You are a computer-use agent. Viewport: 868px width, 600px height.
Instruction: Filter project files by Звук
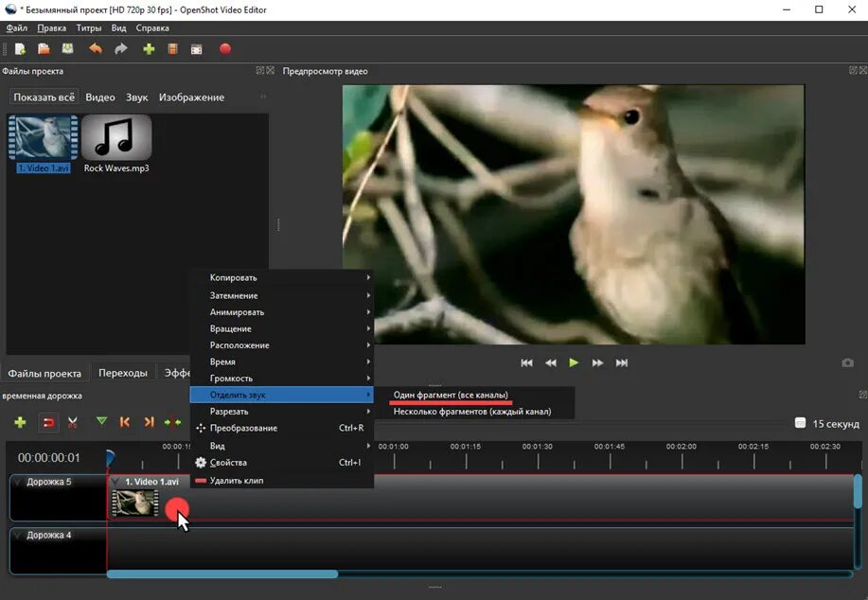tap(136, 97)
